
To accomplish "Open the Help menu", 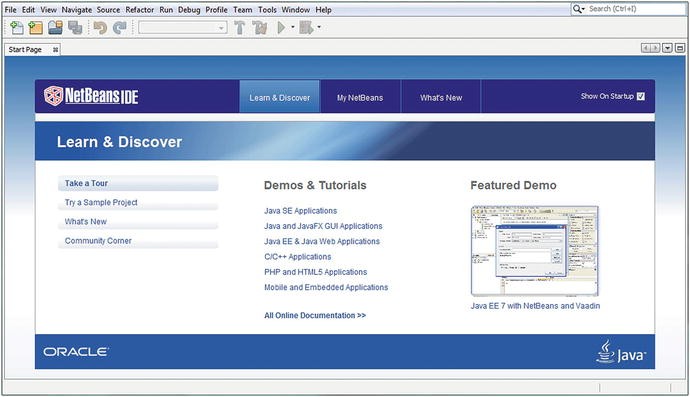I will click(x=323, y=10).
